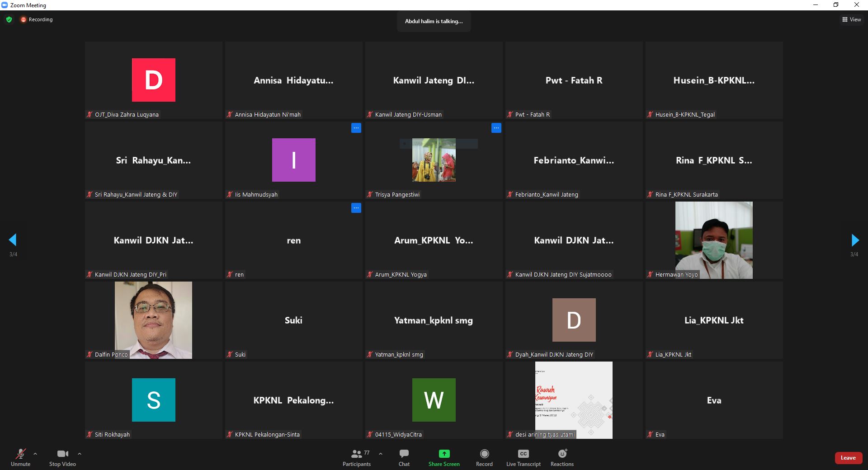Open the Chat panel
This screenshot has height=470, width=868.
[404, 457]
